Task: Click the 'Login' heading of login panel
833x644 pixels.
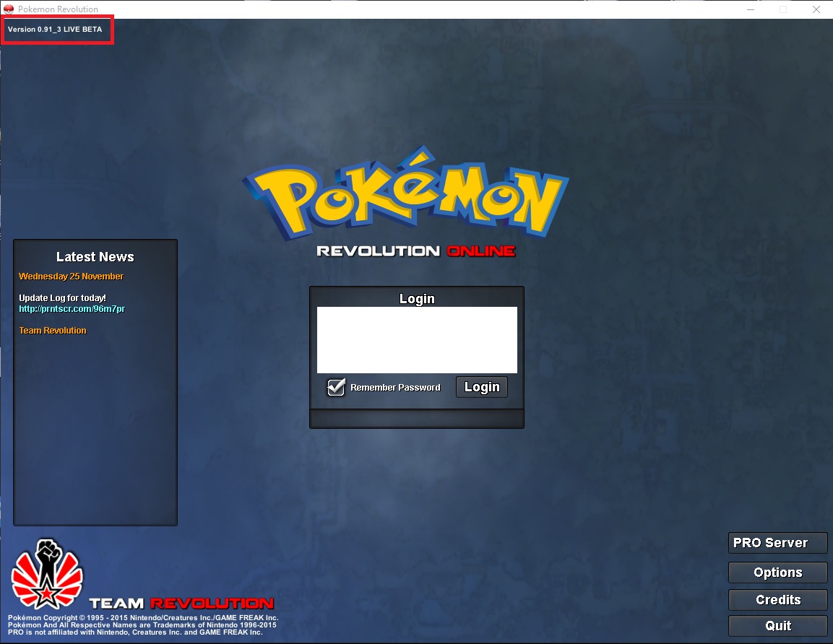Action: click(417, 298)
